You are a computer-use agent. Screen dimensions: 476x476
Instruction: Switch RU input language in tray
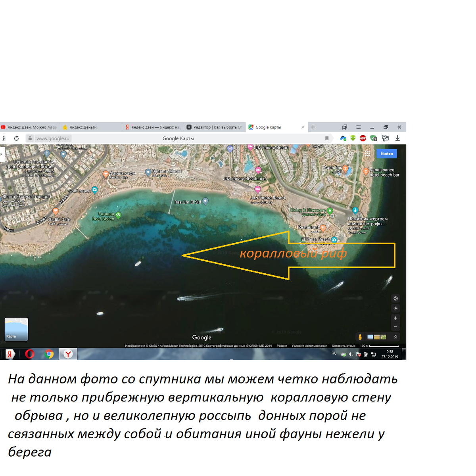tap(334, 353)
